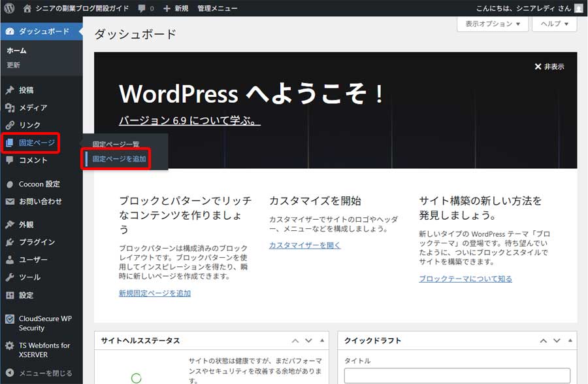Click the 設定 settings icon in sidebar

(x=9, y=295)
